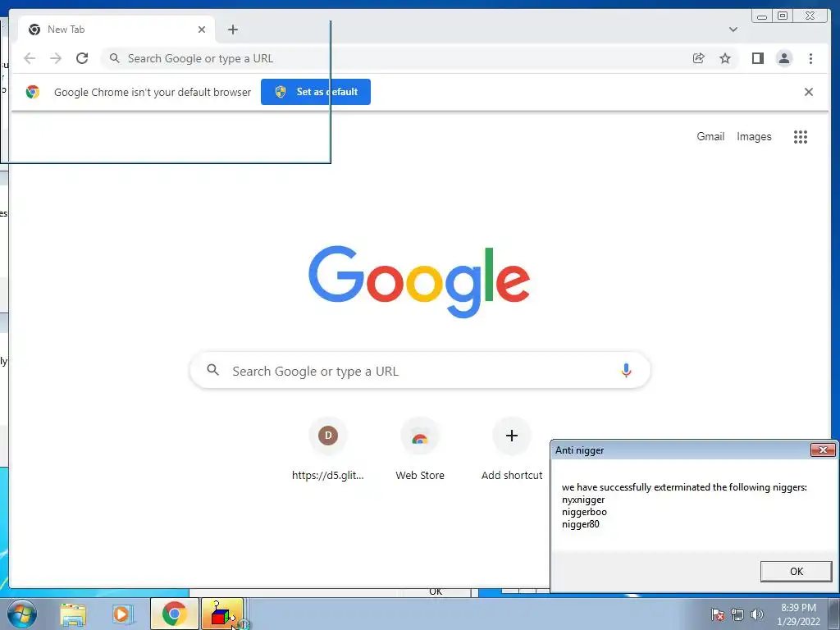Open the Chrome profile avatar menu
The image size is (840, 630).
[x=783, y=58]
